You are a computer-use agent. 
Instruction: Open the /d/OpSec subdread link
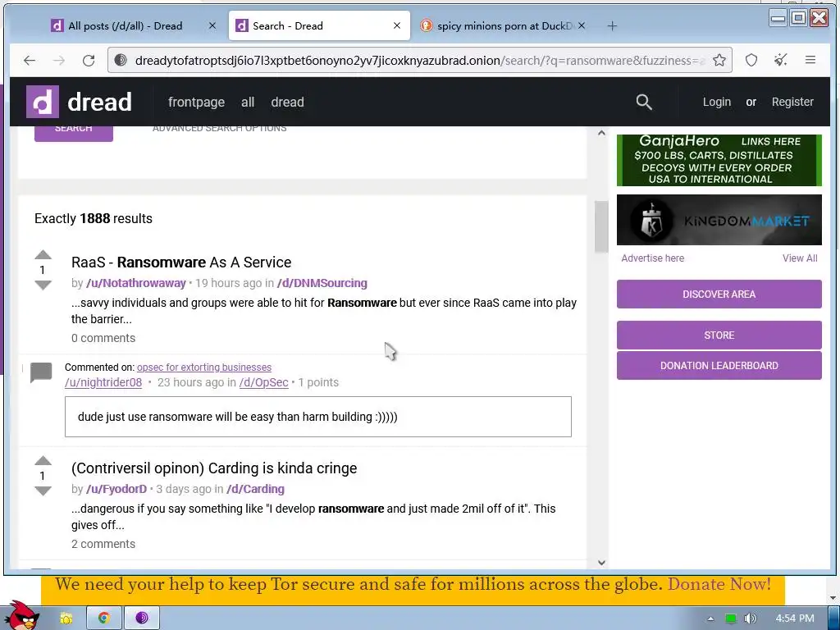pyautogui.click(x=263, y=382)
